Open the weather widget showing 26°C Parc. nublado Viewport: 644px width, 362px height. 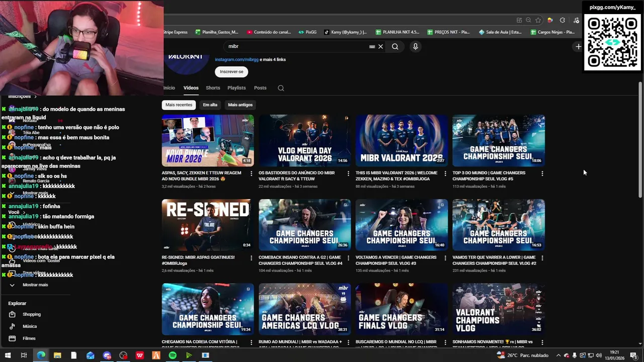point(522,355)
